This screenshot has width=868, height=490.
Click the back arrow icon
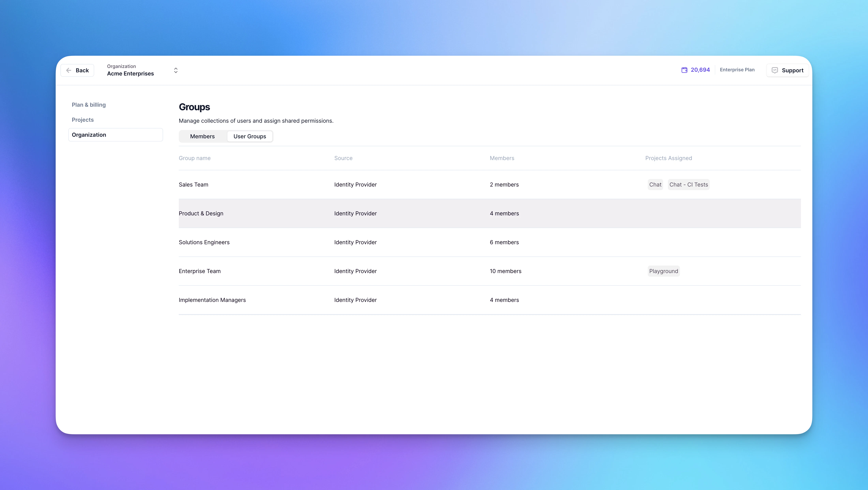69,70
